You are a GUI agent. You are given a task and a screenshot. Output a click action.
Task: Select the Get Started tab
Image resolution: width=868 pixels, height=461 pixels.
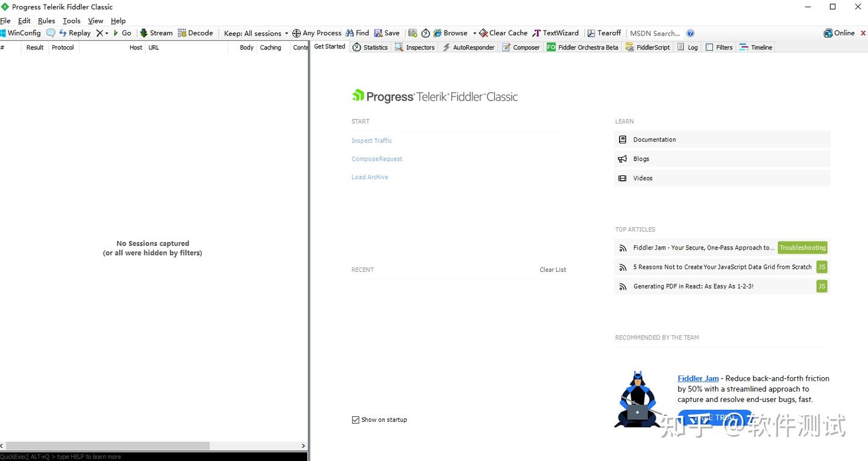click(x=330, y=46)
